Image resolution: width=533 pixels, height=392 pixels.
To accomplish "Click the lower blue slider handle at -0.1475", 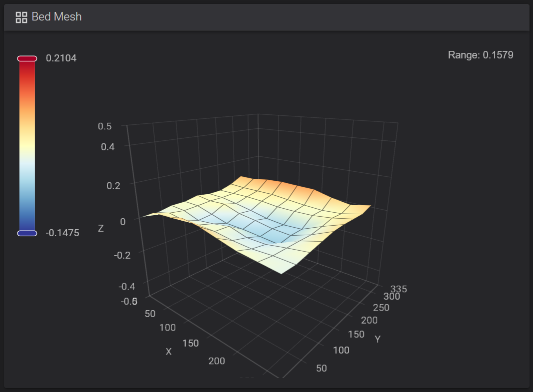I will click(x=27, y=233).
